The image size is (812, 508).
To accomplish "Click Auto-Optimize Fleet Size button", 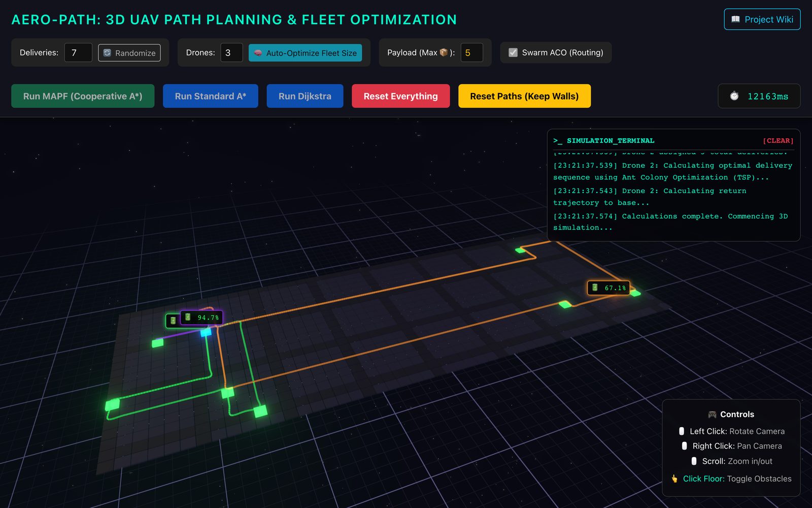I will pos(305,53).
